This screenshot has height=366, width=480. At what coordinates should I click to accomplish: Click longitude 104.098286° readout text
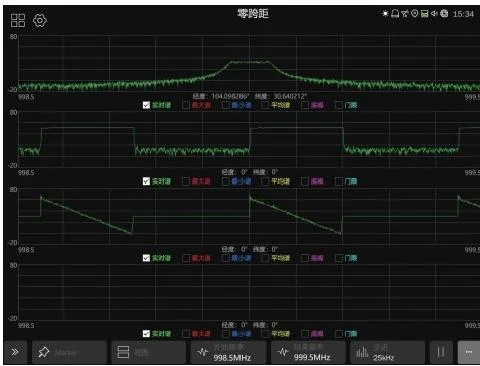(x=221, y=96)
